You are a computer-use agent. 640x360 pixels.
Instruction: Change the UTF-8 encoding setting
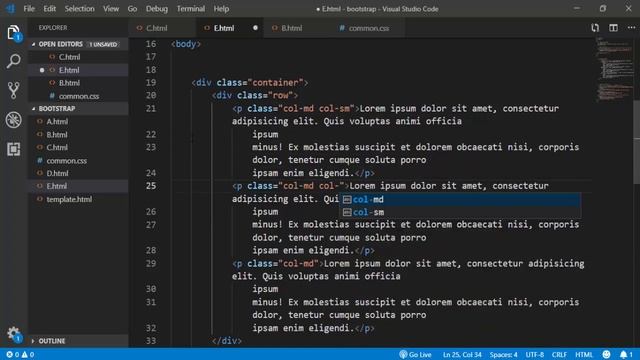(535, 354)
